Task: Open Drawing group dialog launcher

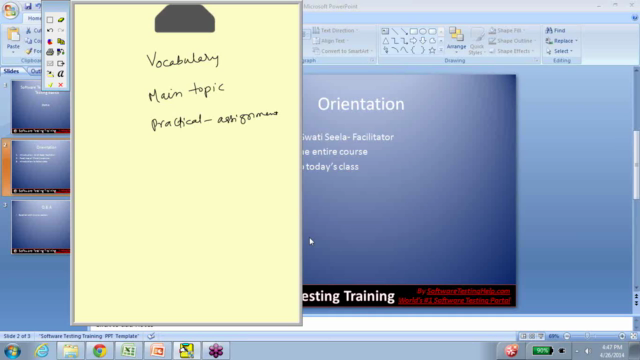Action: (536, 60)
